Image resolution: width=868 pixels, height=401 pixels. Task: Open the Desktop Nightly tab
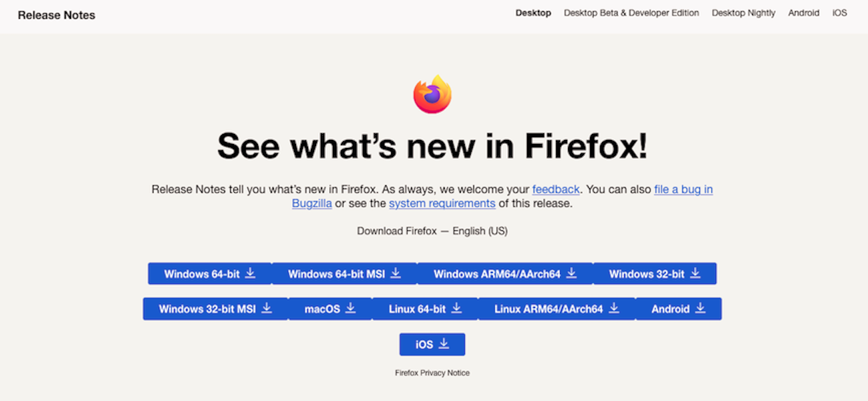[743, 13]
